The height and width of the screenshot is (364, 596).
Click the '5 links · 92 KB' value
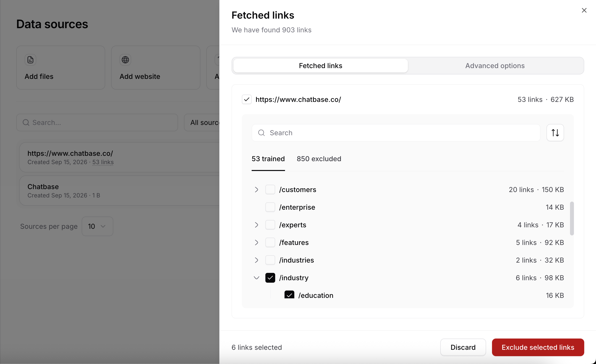tap(540, 243)
